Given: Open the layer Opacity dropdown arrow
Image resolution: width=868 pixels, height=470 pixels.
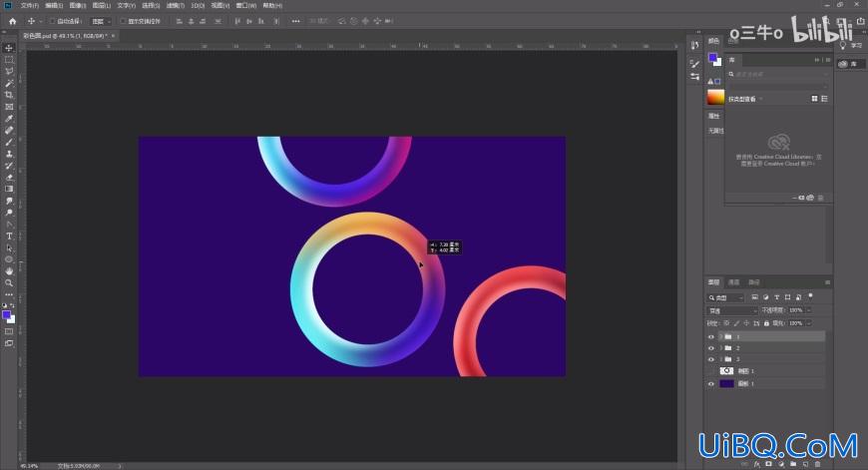Looking at the screenshot, I should (809, 310).
